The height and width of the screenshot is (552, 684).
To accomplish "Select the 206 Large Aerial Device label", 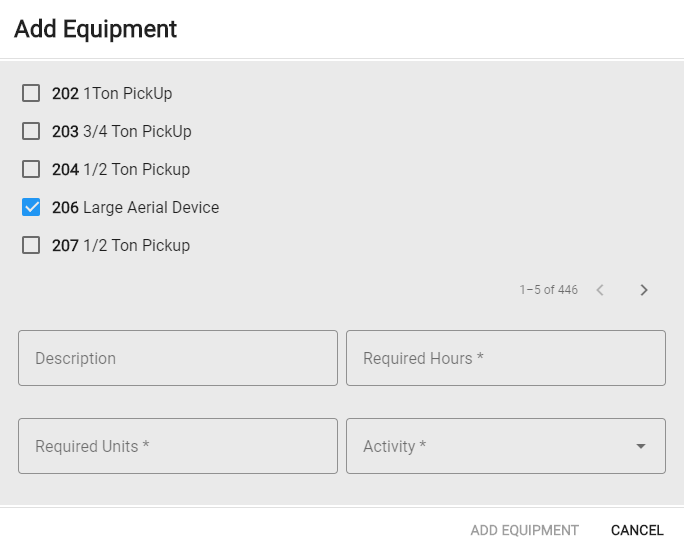I will tap(136, 207).
